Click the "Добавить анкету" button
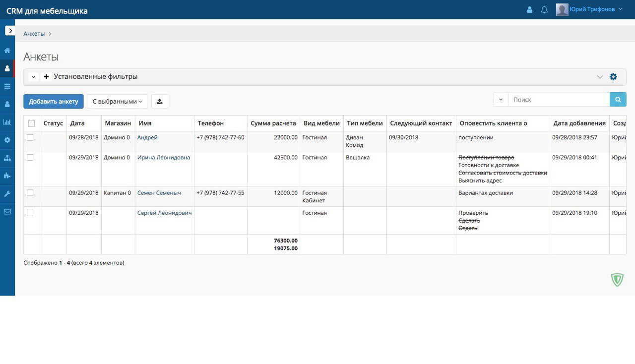Screen dimensions: 635x364 pos(54,101)
